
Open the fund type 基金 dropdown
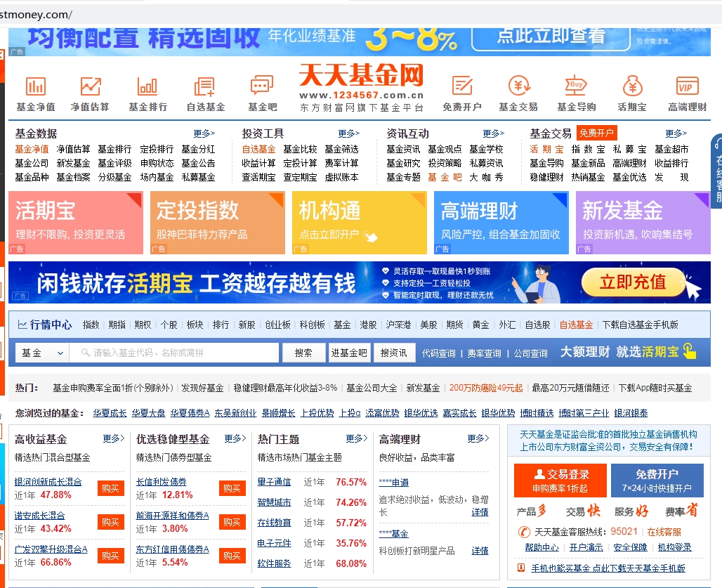[42, 353]
